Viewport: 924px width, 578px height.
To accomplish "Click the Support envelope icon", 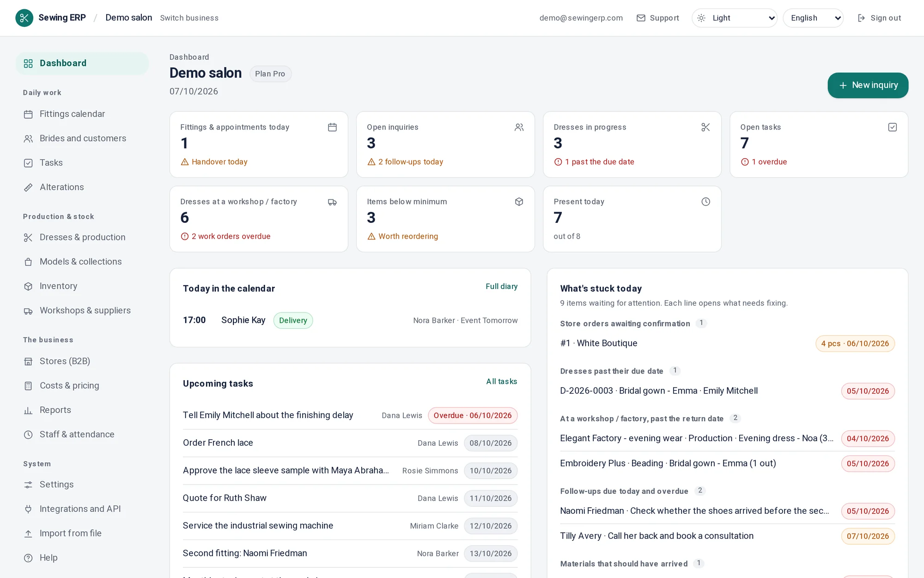I will coord(641,18).
